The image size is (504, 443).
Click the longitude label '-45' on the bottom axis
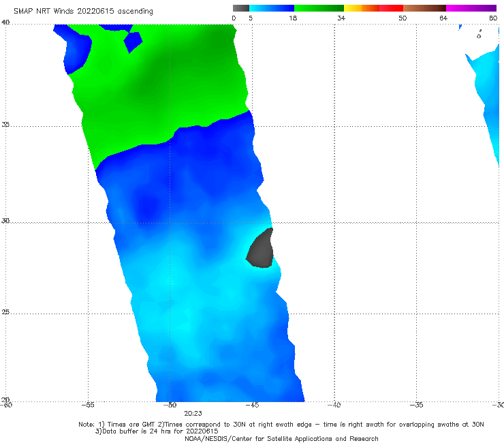point(252,405)
